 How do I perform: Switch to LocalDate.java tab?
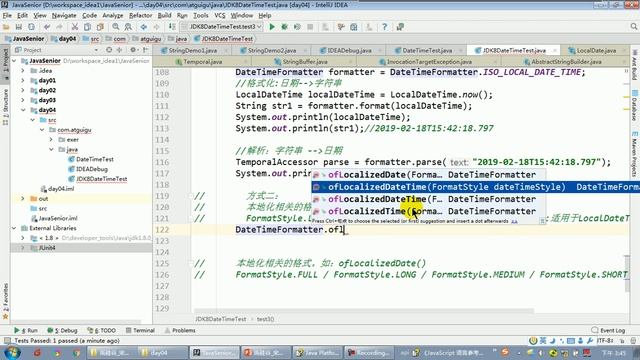click(596, 50)
